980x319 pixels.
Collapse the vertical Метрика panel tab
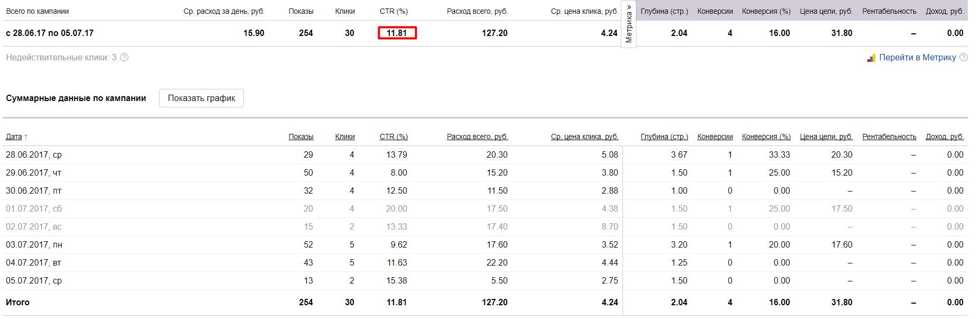pos(629,25)
